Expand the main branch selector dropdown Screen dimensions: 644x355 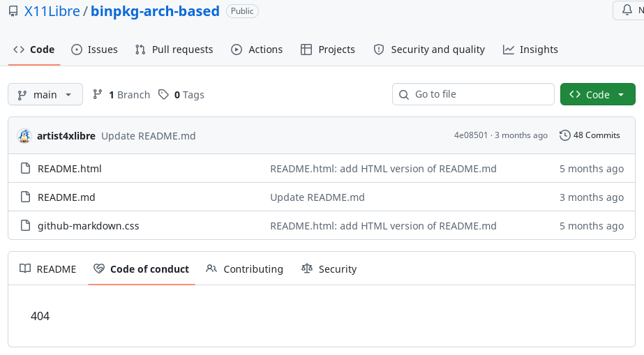(45, 95)
